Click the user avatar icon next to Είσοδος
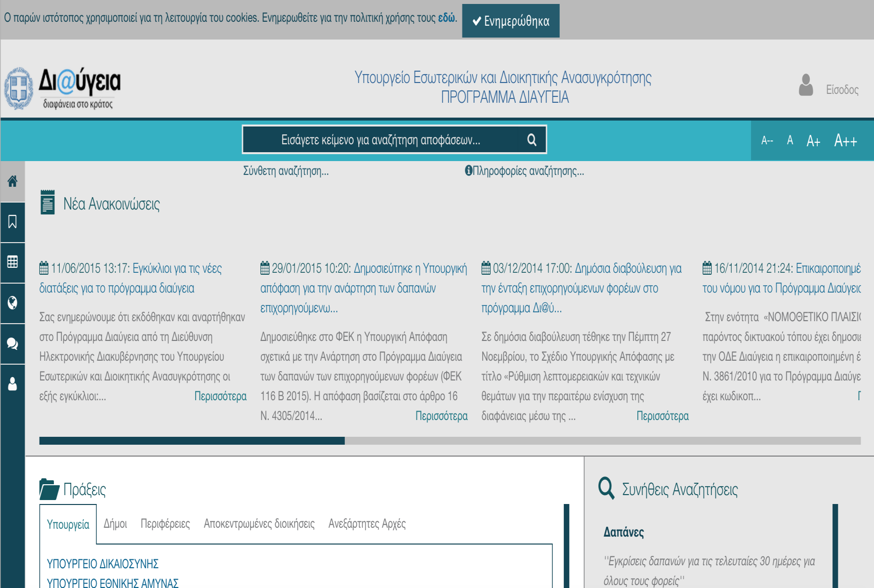The image size is (874, 588). 806,85
